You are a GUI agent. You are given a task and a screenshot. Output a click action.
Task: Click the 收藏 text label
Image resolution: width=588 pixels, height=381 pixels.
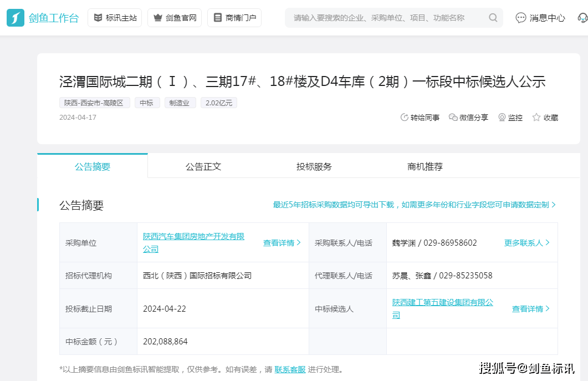click(551, 118)
